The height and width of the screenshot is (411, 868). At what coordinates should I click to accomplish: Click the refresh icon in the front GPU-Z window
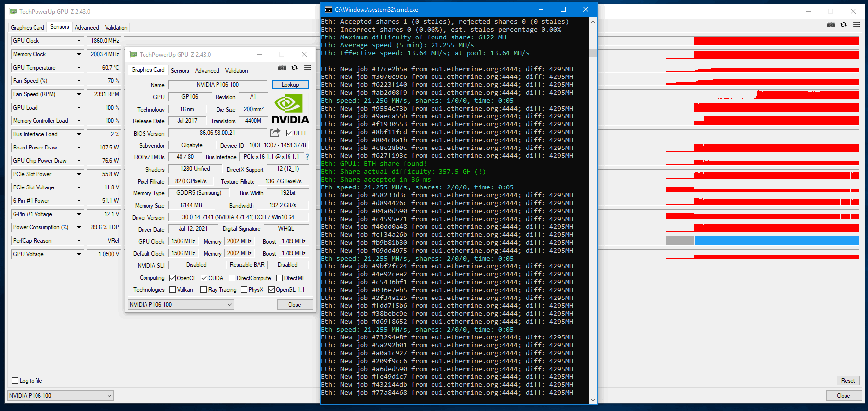pyautogui.click(x=294, y=68)
